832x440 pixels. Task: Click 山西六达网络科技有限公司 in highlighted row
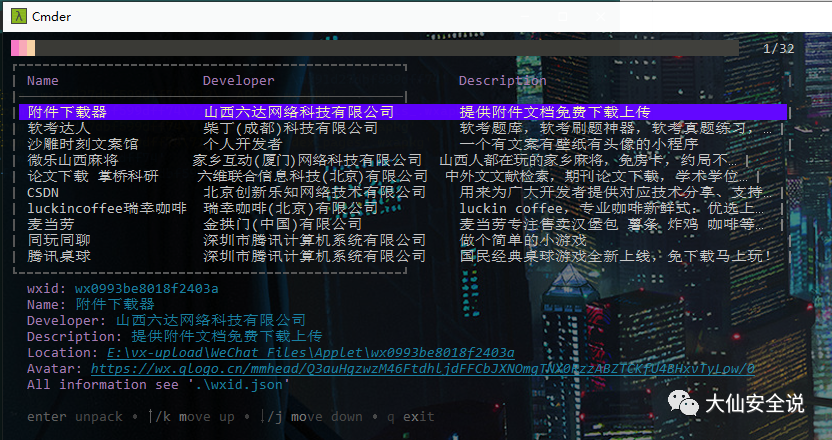point(299,112)
